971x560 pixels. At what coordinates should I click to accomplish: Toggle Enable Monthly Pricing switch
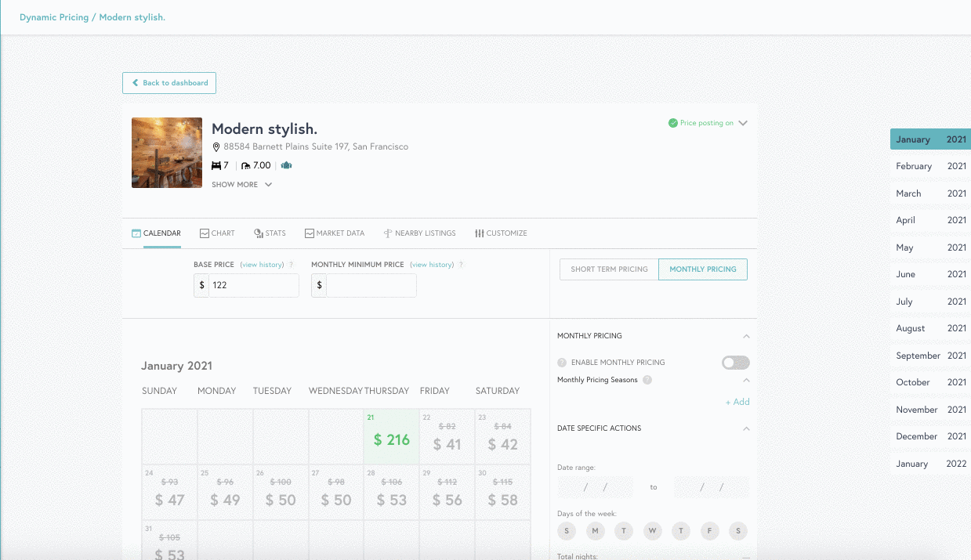click(736, 363)
